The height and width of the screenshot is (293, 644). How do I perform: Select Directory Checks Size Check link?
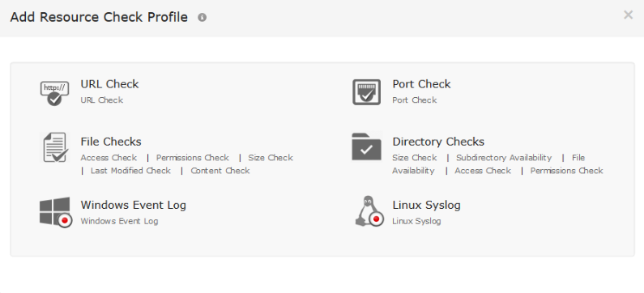click(415, 158)
